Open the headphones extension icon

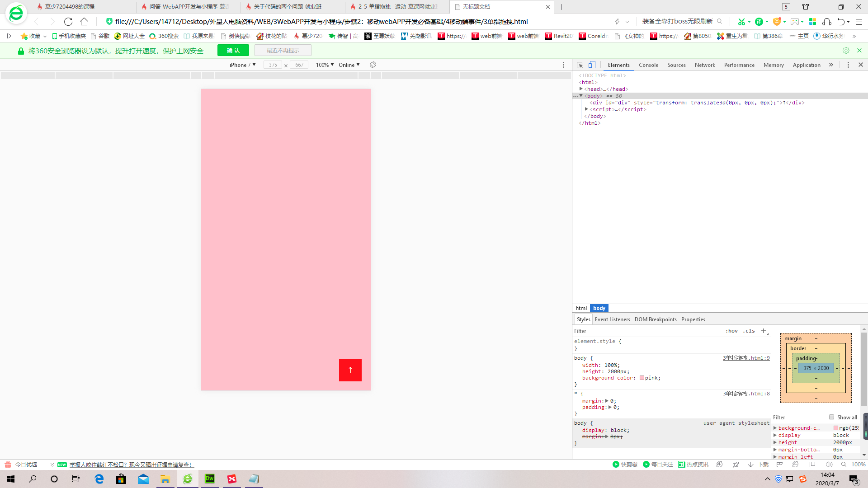coord(827,22)
